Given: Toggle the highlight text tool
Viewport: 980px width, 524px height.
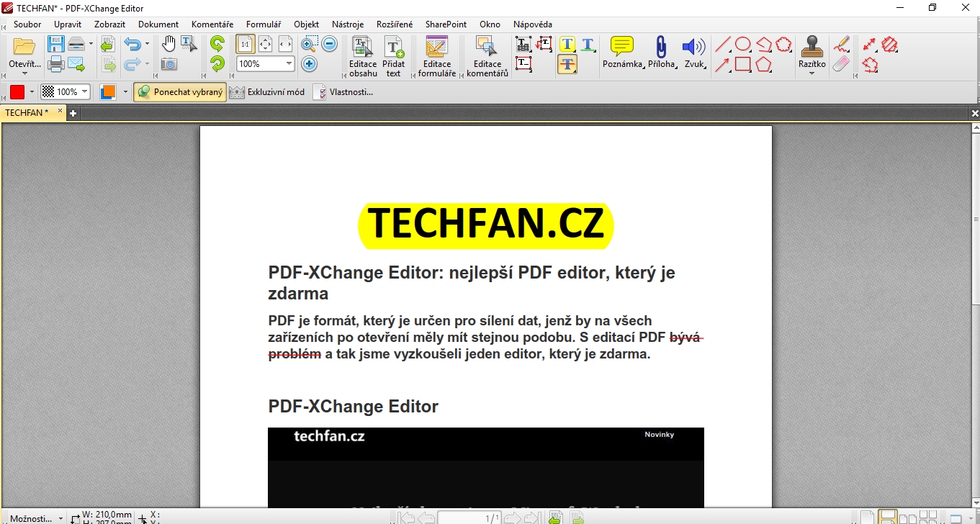Looking at the screenshot, I should click(x=567, y=44).
